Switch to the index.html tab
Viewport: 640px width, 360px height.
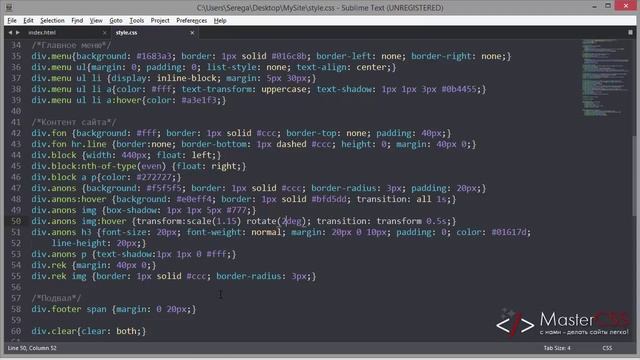click(42, 32)
